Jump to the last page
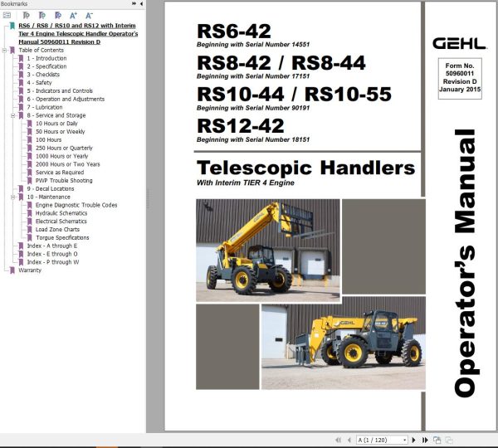This screenshot has width=498, height=448. point(425,440)
